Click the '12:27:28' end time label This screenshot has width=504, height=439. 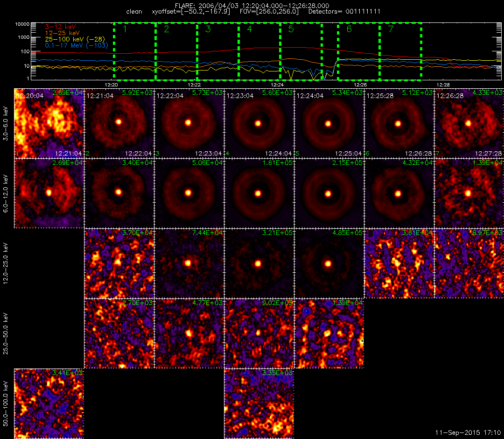coord(488,153)
